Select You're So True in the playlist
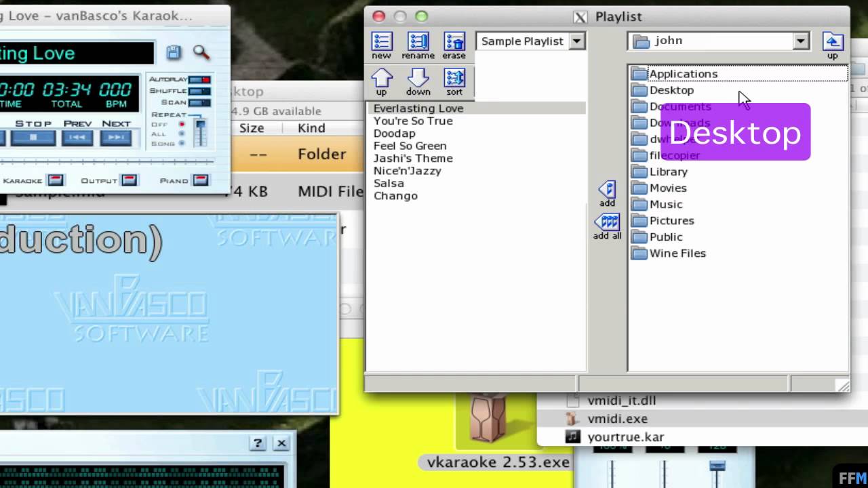Screen dimensions: 868x488 tap(413, 121)
